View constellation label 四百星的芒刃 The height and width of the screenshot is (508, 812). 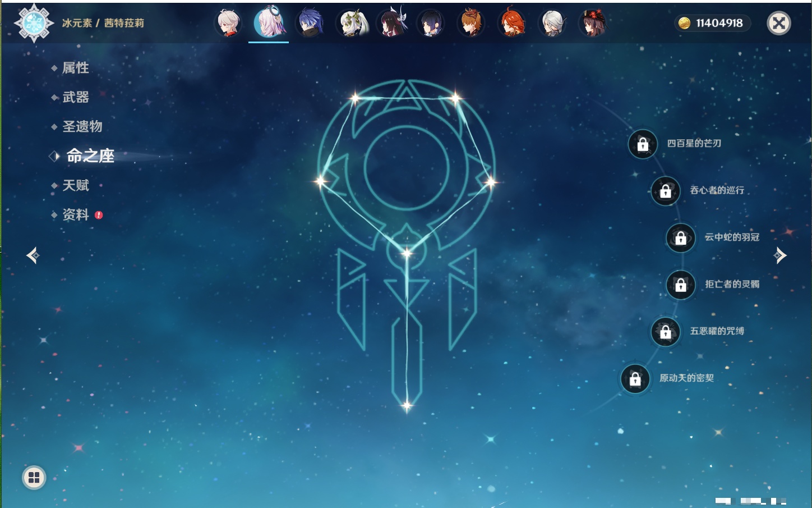(x=694, y=144)
